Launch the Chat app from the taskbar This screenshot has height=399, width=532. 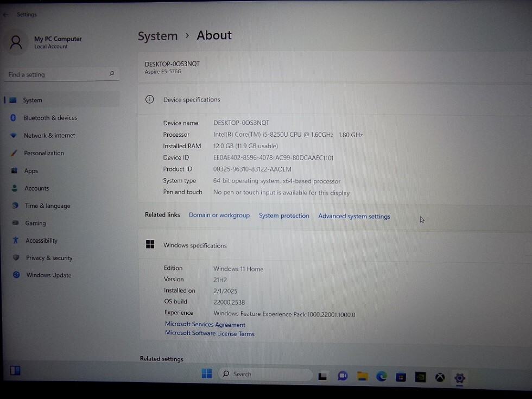coord(343,376)
